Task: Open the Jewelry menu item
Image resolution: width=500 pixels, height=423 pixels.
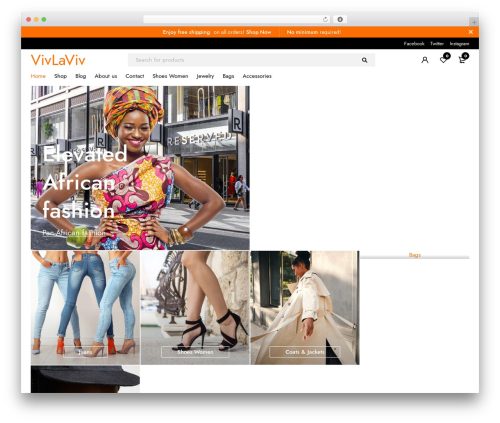Action: click(x=205, y=76)
